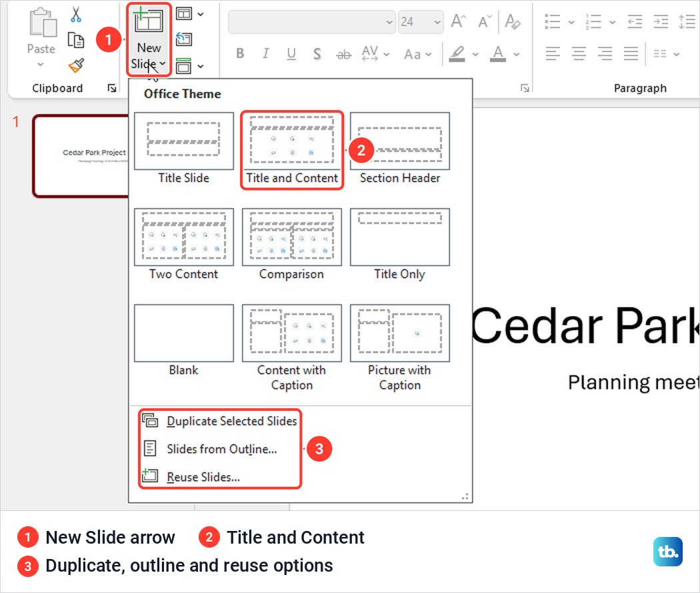
Task: Choose the Section Header layout
Action: (400, 149)
